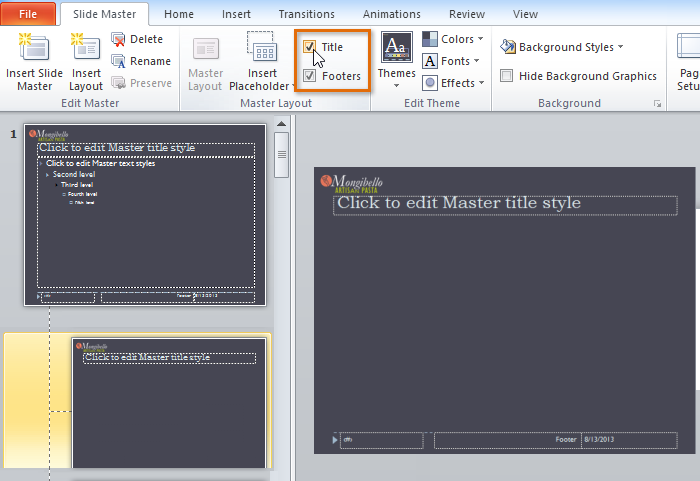700x481 pixels.
Task: Click the Delete button label
Action: 146,39
